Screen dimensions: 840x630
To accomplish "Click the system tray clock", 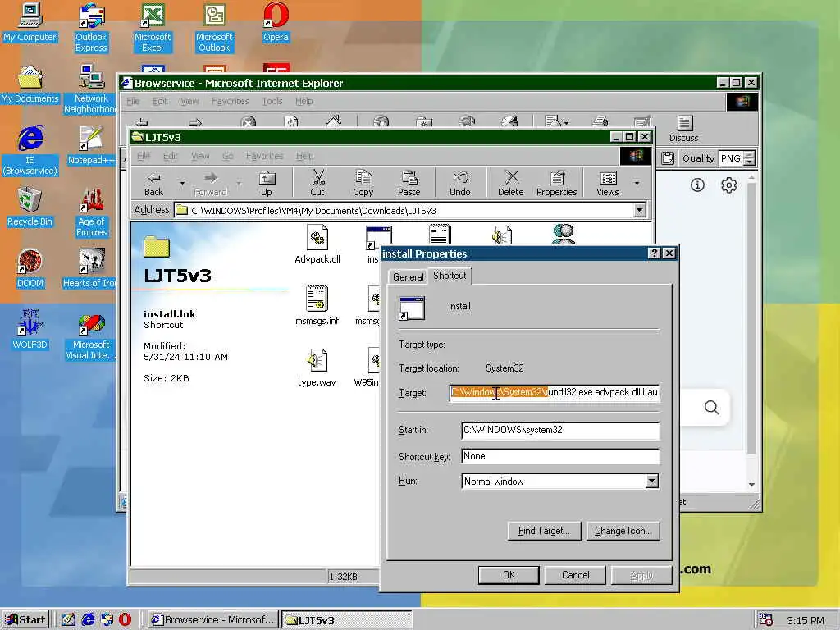I will coord(806,620).
